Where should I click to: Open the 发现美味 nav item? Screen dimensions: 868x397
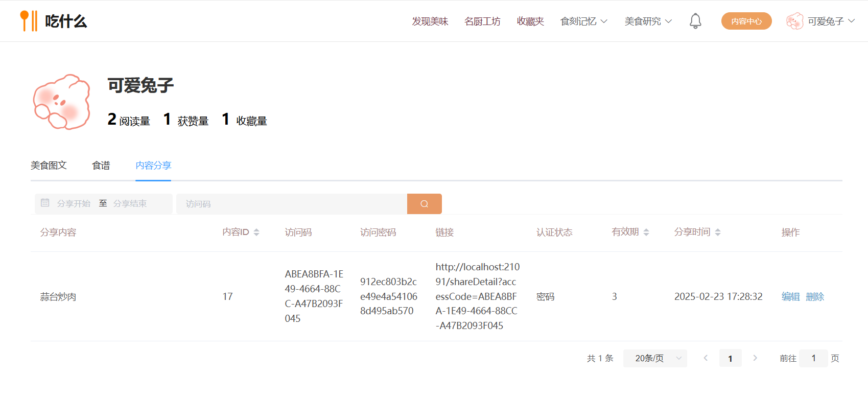tap(430, 21)
